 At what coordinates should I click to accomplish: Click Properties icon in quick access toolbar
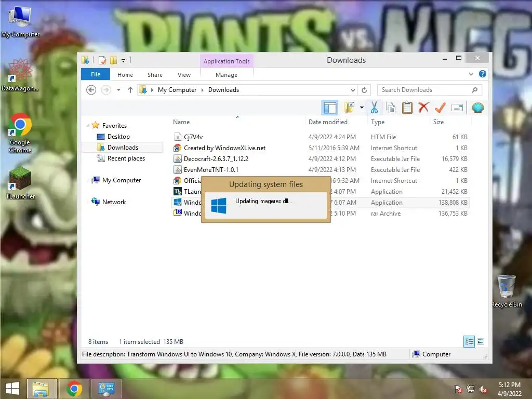pos(102,60)
